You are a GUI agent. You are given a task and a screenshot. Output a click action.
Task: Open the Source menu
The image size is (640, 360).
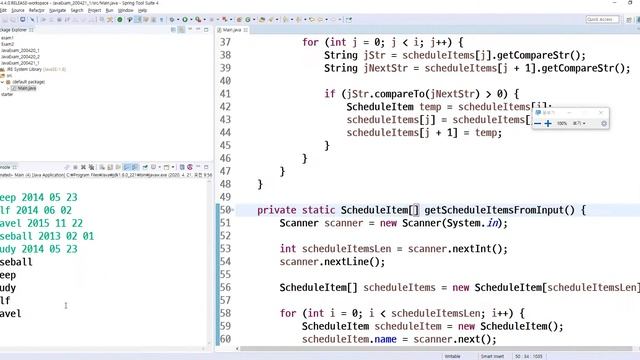point(18,10)
